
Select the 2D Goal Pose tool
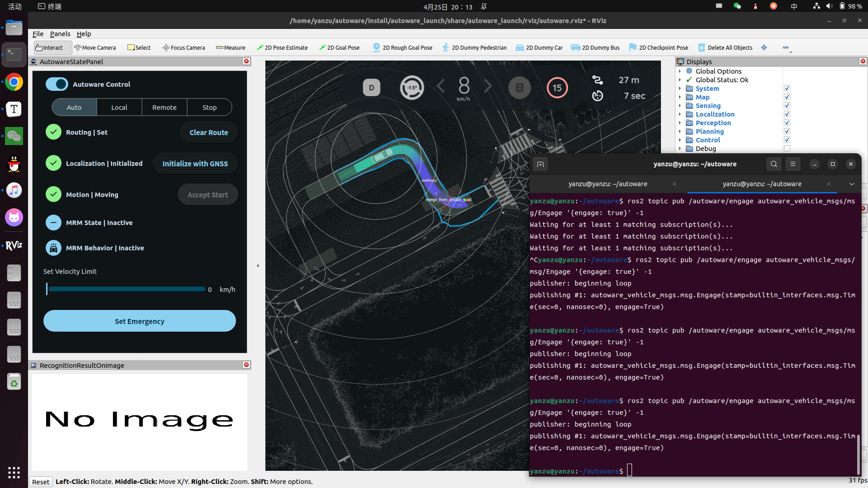click(339, 47)
